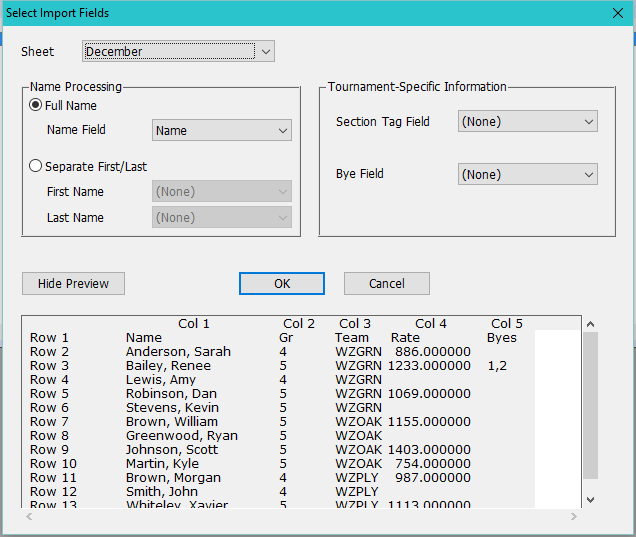Click the First Name dropdown
636x537 pixels.
[221, 192]
